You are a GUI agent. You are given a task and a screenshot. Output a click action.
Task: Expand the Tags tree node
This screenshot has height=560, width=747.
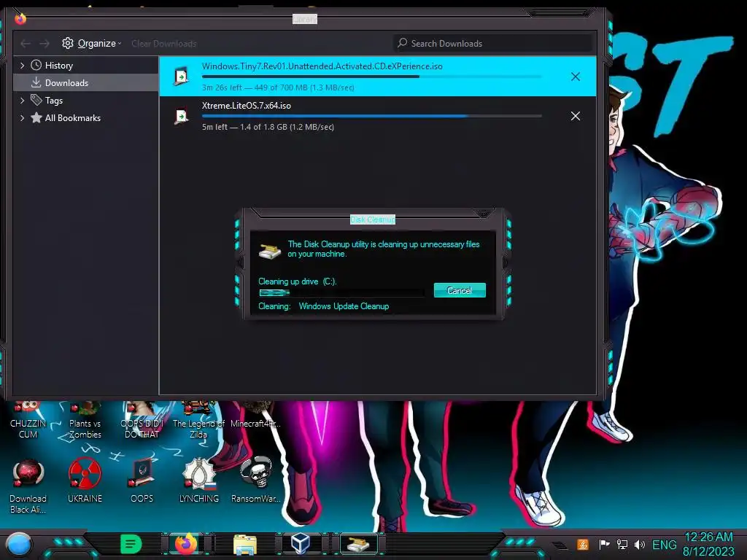[x=22, y=101]
